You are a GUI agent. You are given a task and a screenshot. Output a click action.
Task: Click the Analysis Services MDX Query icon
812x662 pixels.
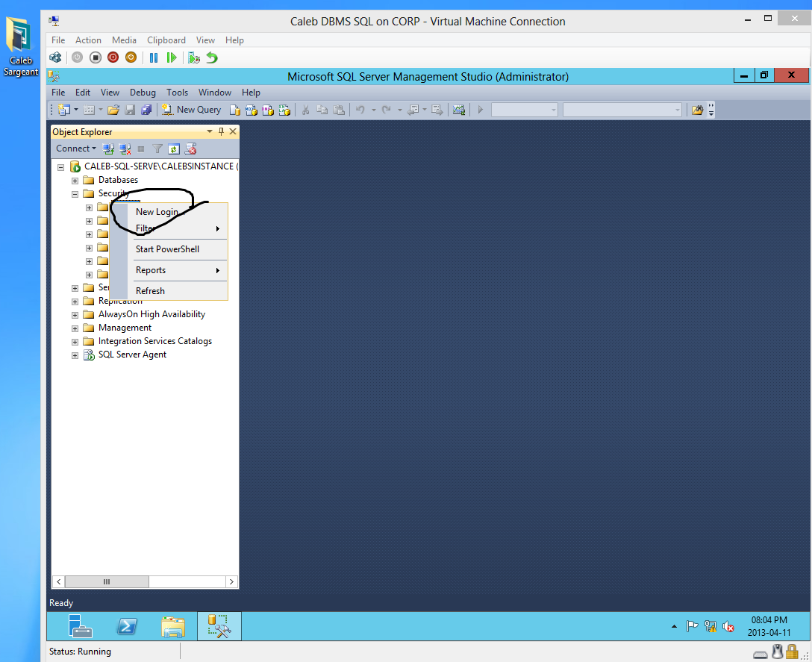click(x=252, y=110)
